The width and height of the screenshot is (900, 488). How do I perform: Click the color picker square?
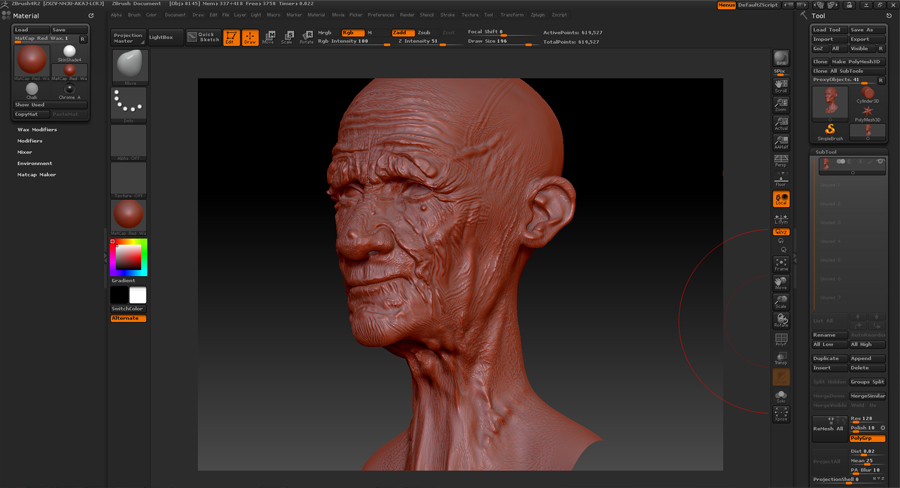pos(129,257)
